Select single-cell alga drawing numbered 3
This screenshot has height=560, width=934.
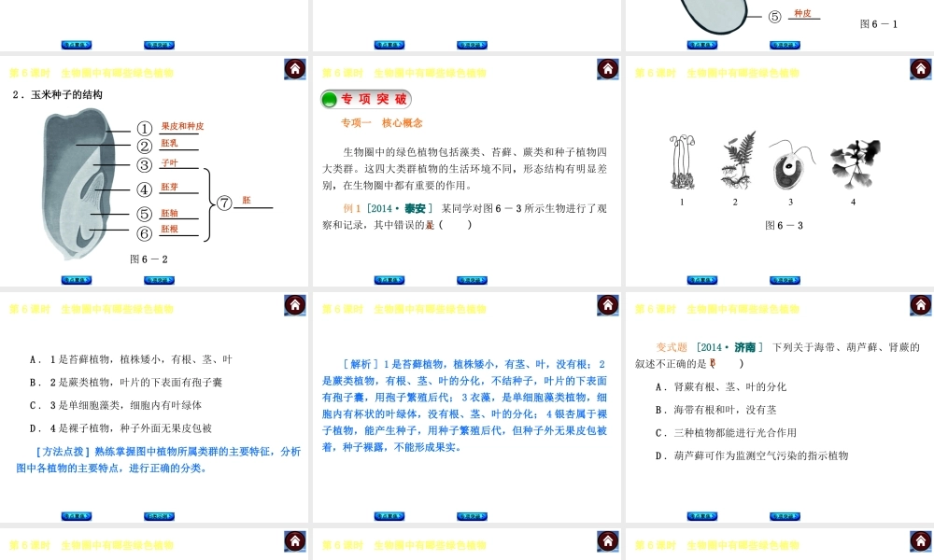790,165
